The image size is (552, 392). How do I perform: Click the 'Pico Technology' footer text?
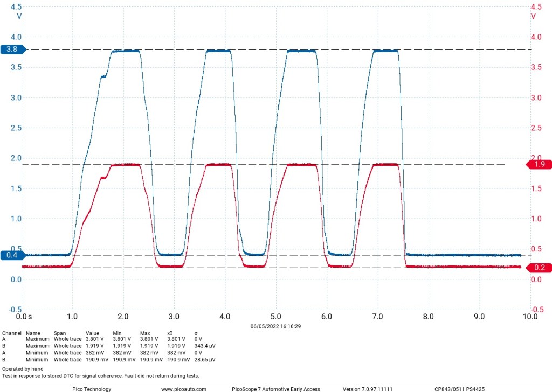coord(92,389)
